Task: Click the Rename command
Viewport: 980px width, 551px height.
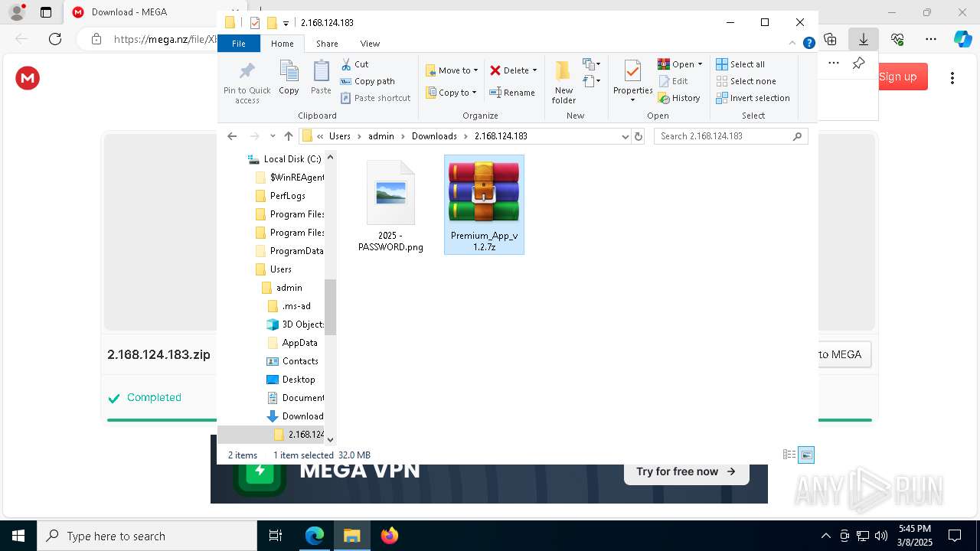Action: (x=512, y=93)
